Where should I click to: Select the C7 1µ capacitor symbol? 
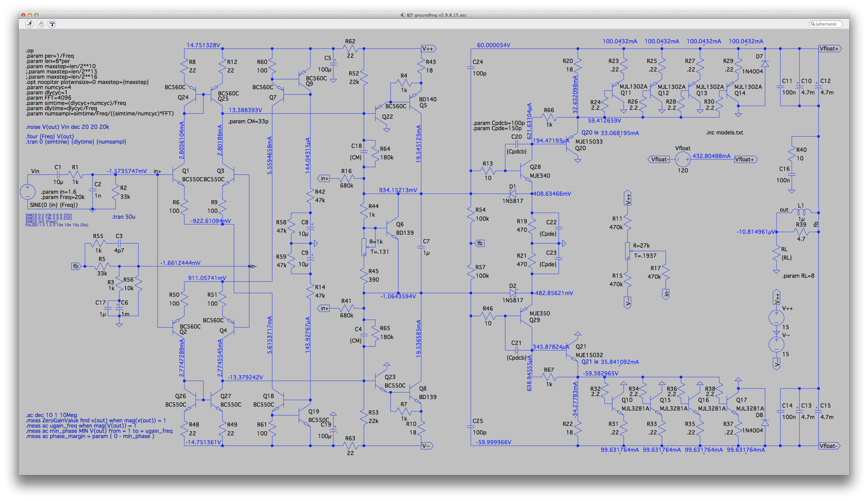[421, 247]
